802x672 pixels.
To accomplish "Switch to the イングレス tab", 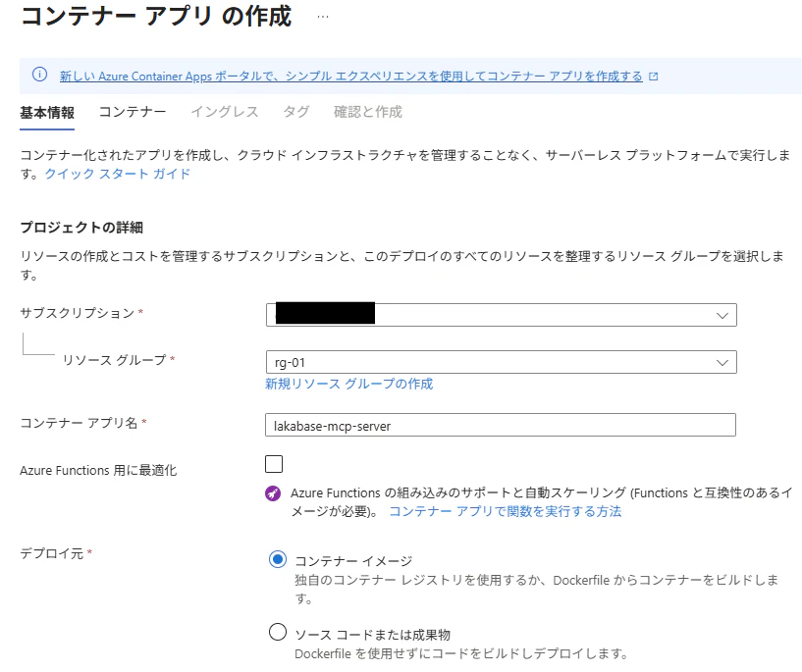I will coord(225,112).
